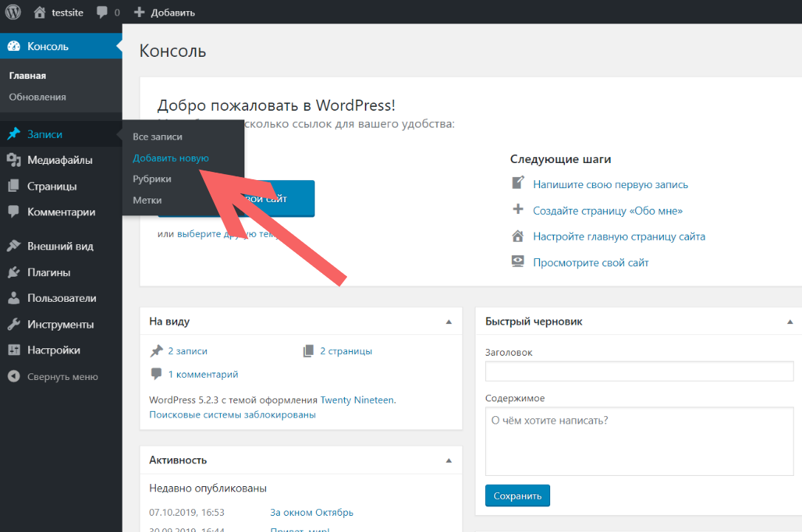The height and width of the screenshot is (532, 802).
Task: Click the Заголовок input field
Action: [640, 371]
